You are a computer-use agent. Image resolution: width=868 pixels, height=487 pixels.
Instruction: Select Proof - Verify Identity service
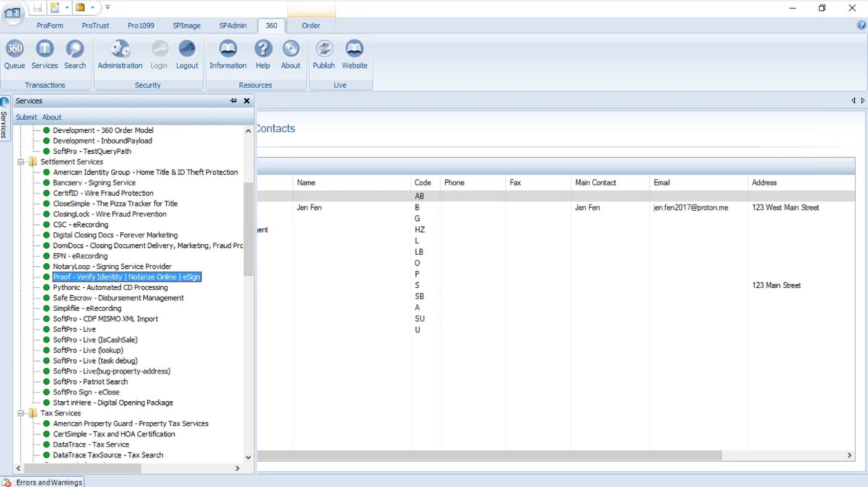127,277
